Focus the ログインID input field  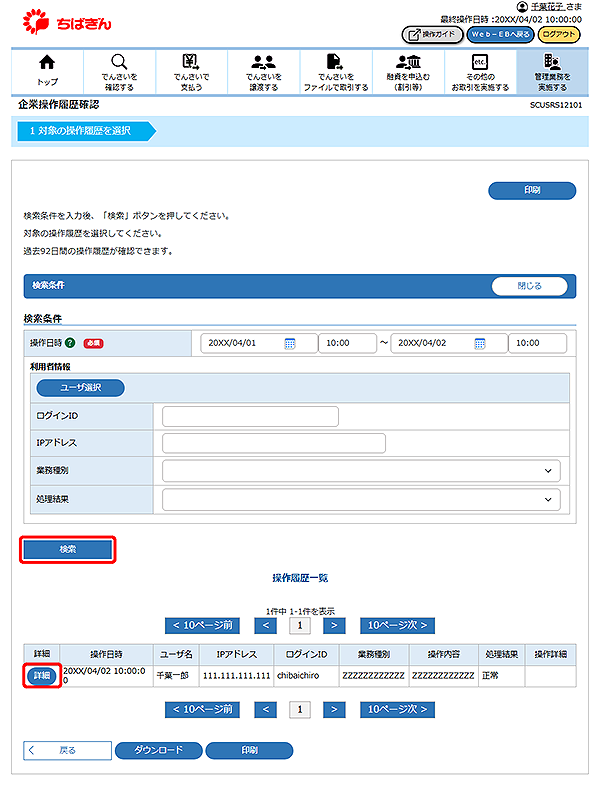250,417
